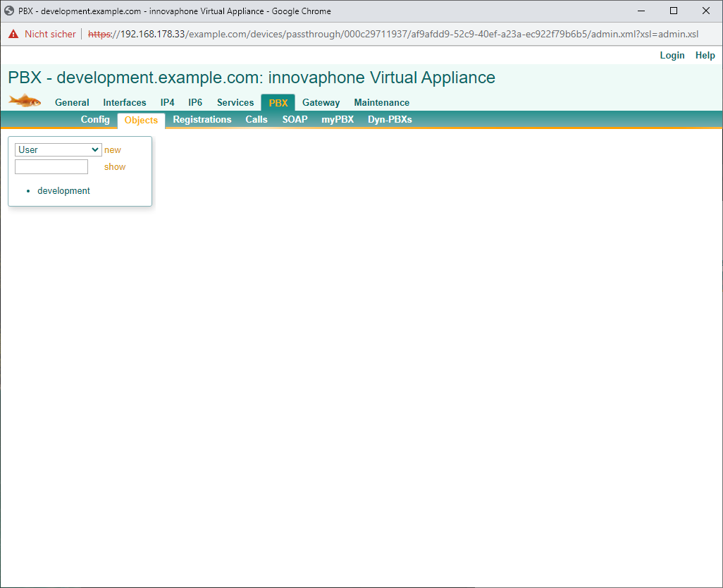Go to the Gateway tab
This screenshot has height=588, width=723.
[x=321, y=102]
